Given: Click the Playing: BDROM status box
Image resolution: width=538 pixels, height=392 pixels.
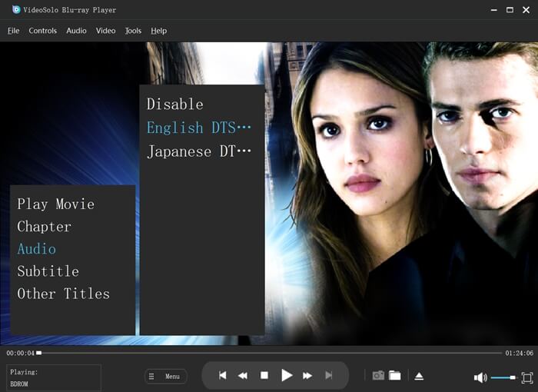Looking at the screenshot, I should pos(54,377).
